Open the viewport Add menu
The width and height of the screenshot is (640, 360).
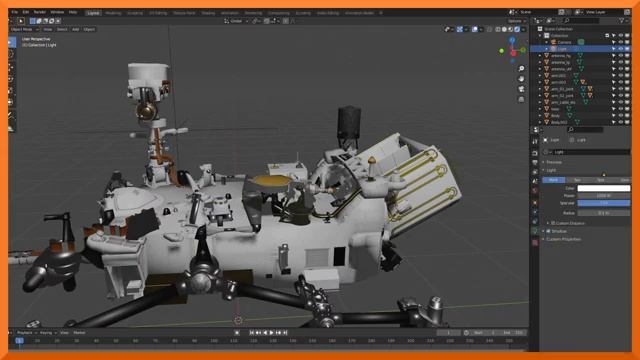[76, 29]
